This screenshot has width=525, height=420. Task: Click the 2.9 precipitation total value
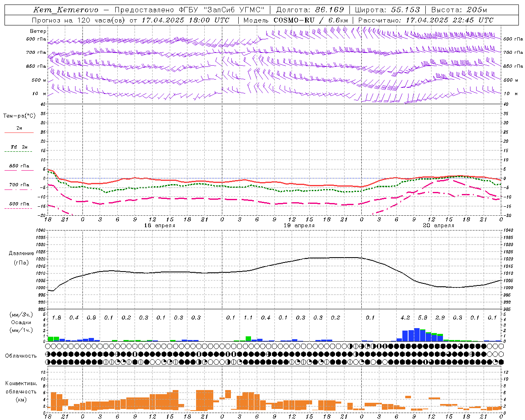coord(440,318)
